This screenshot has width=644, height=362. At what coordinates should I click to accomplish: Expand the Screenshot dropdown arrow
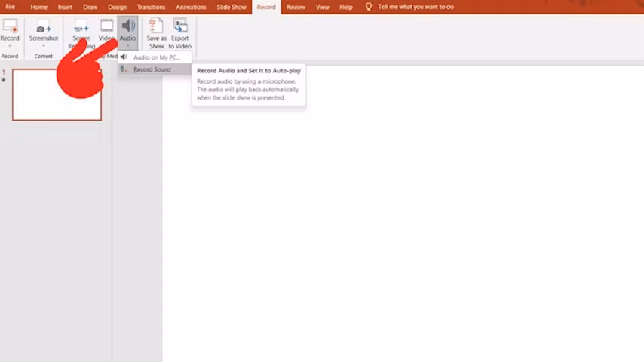click(44, 45)
